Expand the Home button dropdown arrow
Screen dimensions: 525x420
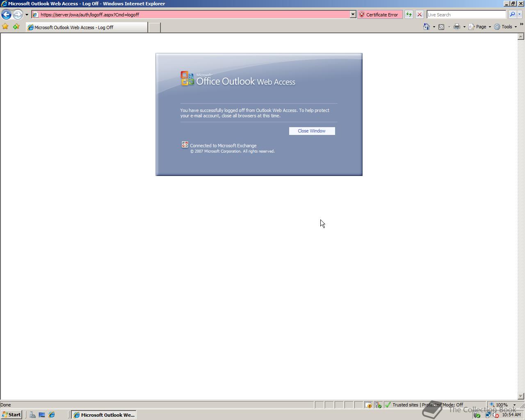pyautogui.click(x=434, y=27)
